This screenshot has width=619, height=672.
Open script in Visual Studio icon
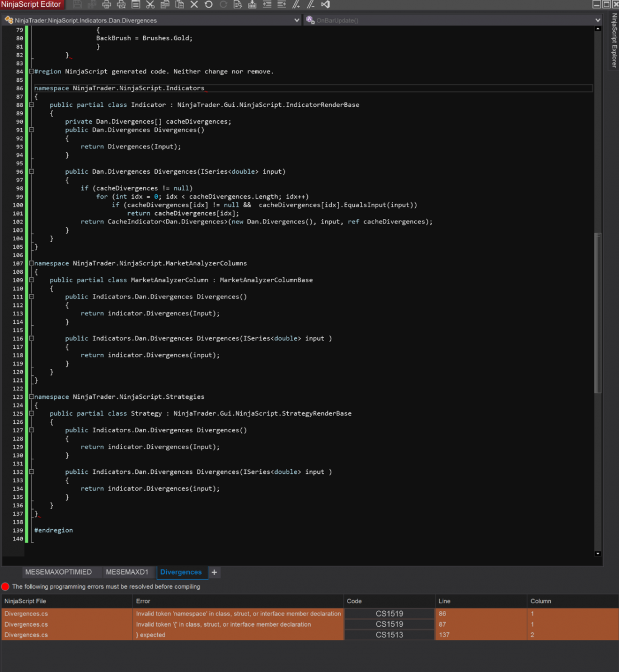point(325,4)
